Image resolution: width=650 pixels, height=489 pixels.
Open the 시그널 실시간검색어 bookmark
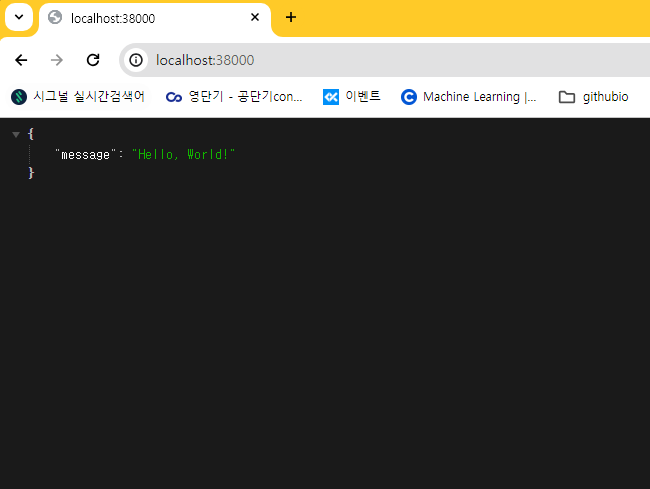tap(78, 97)
